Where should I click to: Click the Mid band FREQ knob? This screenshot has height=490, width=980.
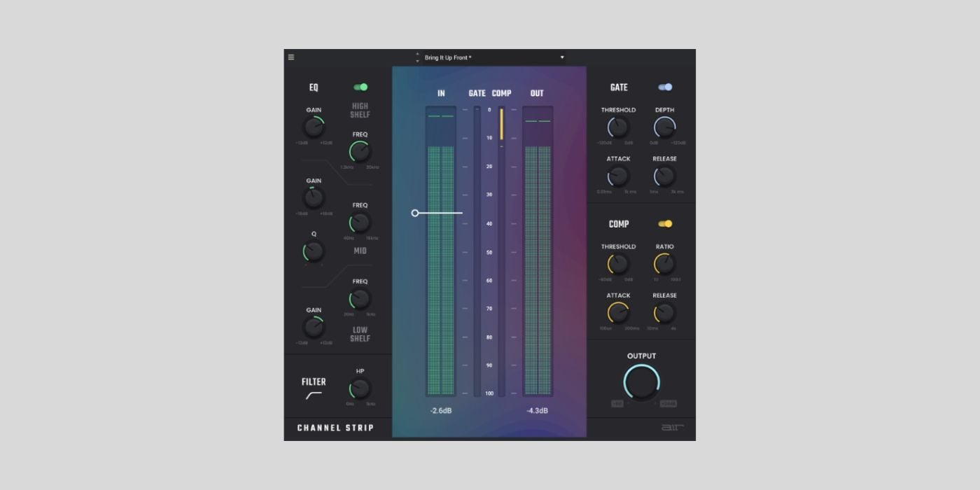[360, 223]
